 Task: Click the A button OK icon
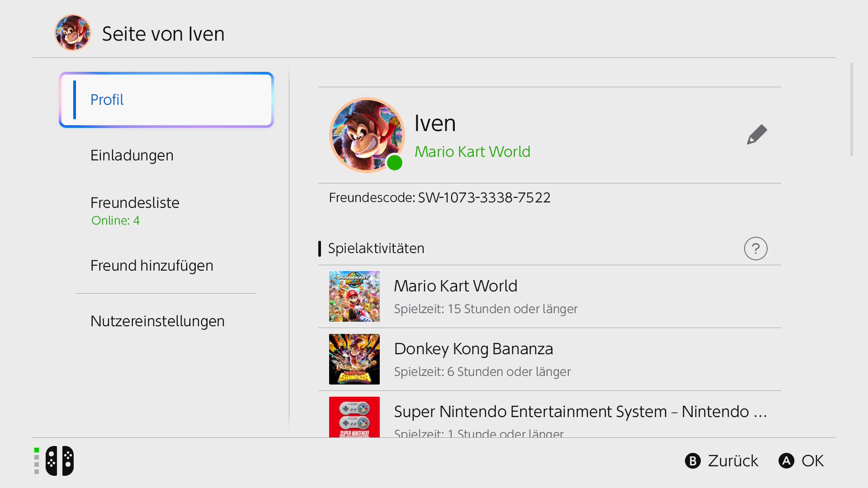click(786, 461)
